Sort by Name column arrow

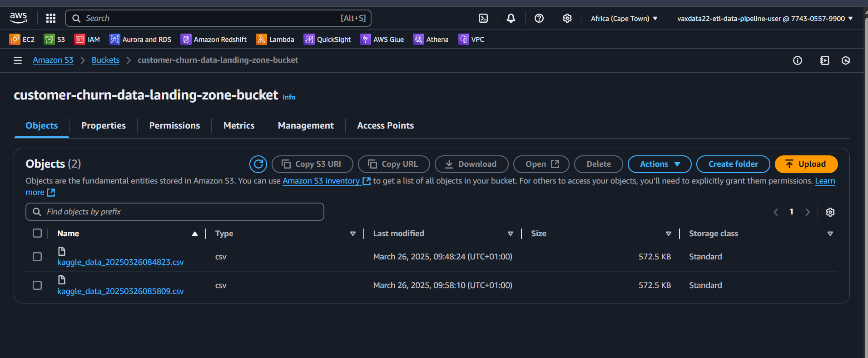click(195, 234)
